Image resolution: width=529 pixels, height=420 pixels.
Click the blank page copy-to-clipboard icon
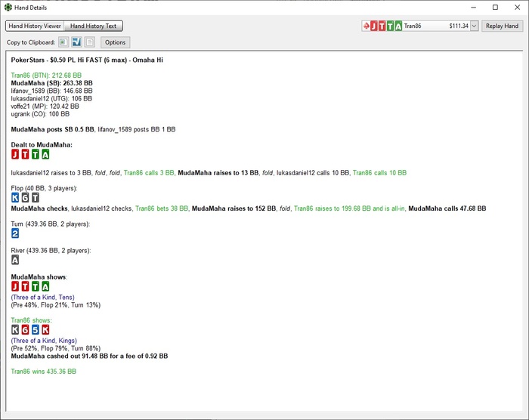(x=90, y=42)
